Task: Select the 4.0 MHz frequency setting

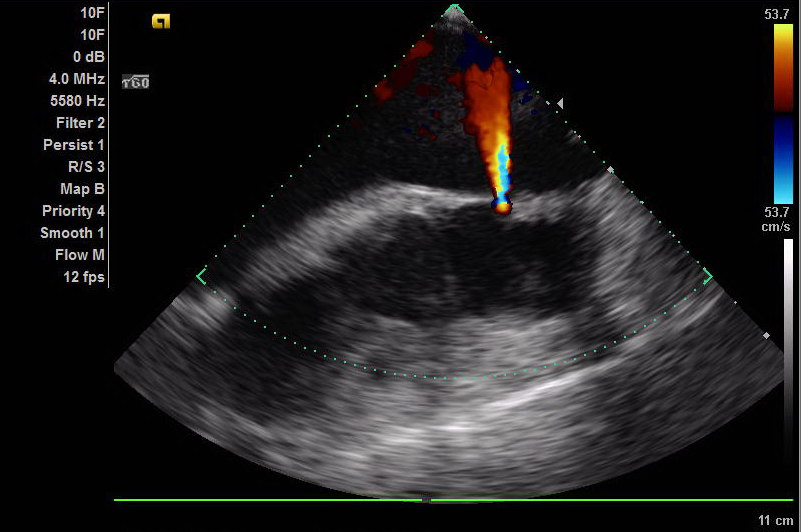Action: point(77,78)
